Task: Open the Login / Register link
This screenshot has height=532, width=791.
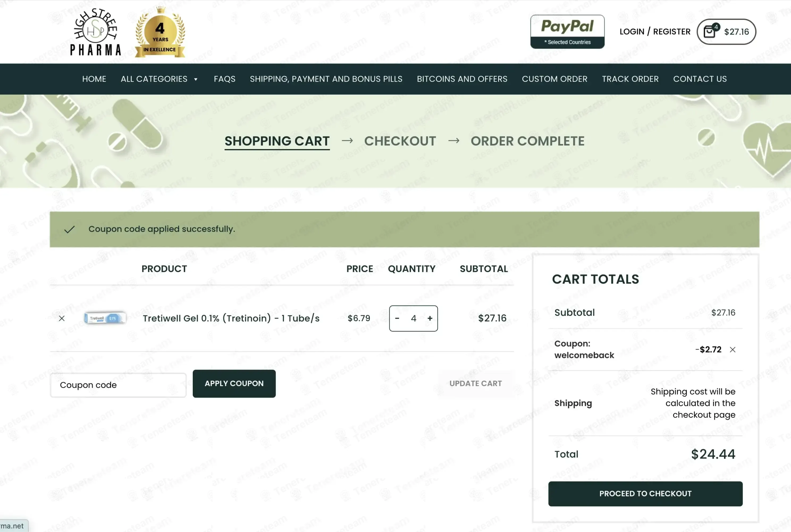Action: click(655, 32)
